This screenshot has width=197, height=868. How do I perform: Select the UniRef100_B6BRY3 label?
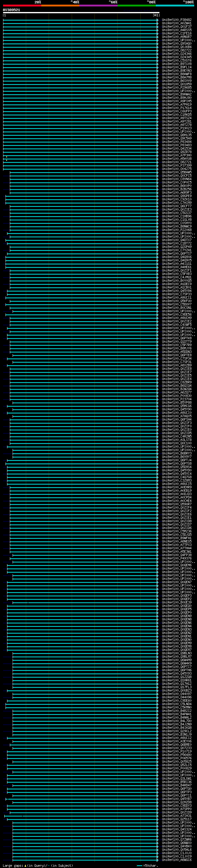(x=177, y=453)
